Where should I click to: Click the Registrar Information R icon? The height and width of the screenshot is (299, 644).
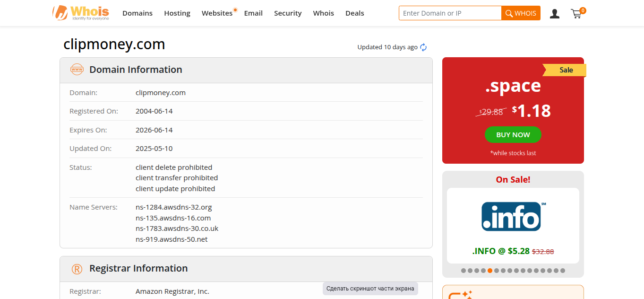(77, 269)
